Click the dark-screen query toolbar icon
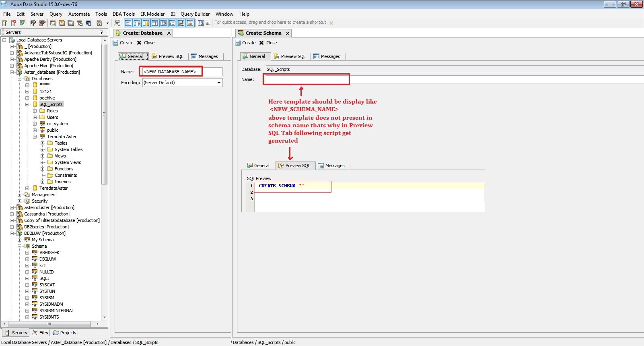644x346 pixels. point(88,23)
